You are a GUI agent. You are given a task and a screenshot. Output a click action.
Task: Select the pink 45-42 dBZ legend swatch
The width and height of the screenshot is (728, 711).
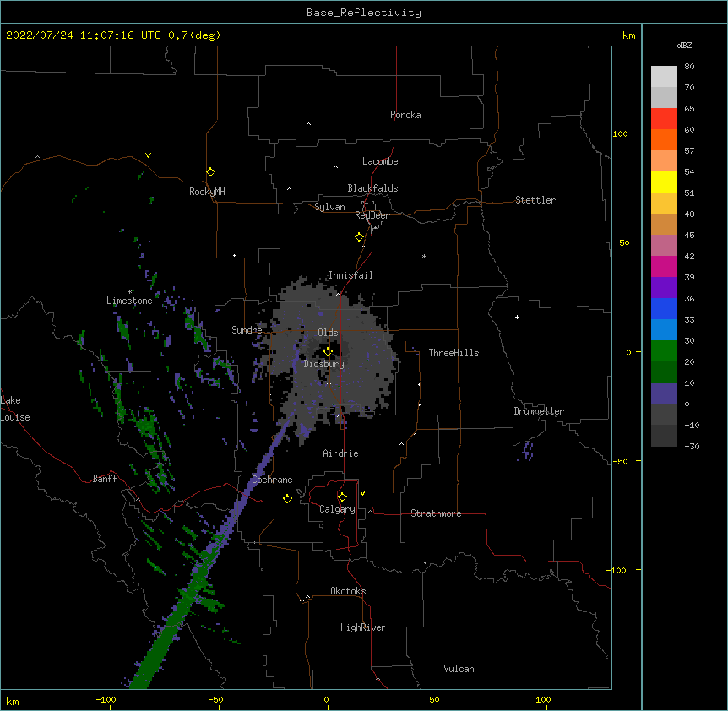coord(664,246)
